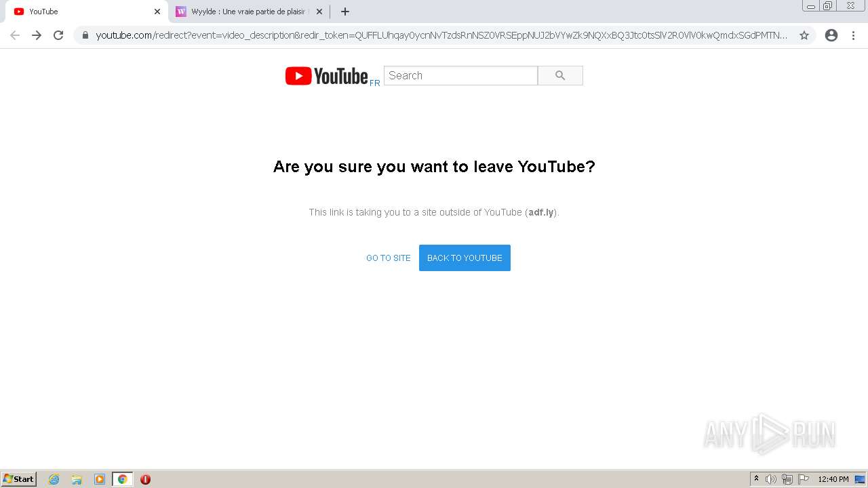Click the YouTube logo
Viewport: 868px width, 488px height.
click(326, 76)
